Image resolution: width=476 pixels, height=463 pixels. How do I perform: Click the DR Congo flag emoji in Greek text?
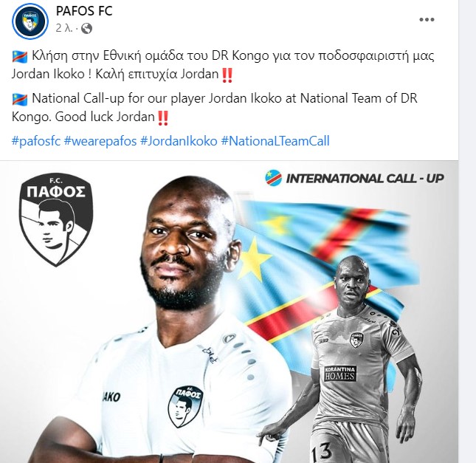(20, 57)
